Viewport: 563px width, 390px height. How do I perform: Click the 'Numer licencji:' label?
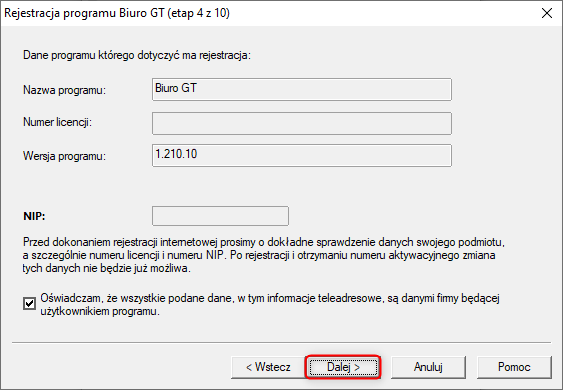pyautogui.click(x=57, y=122)
